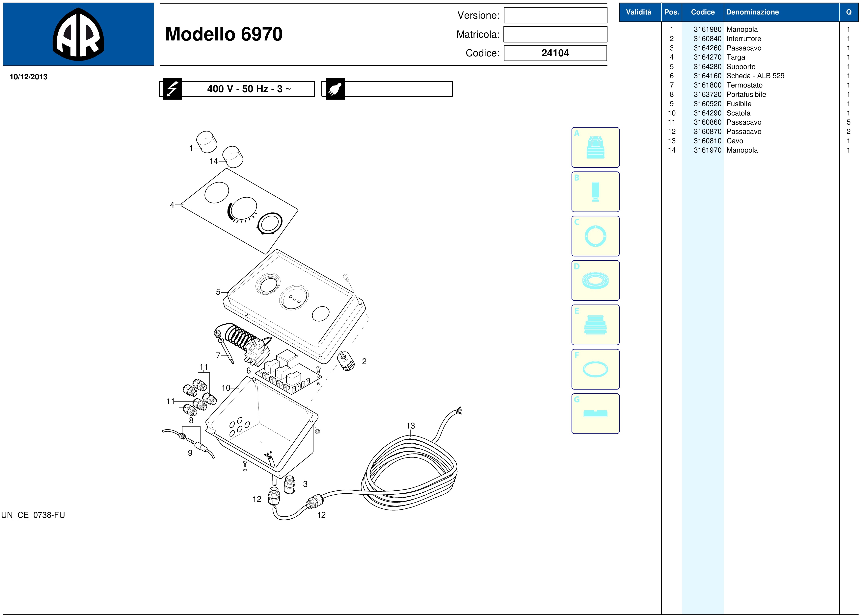Click the 400 V - 50 Hz field
Image resolution: width=861 pixels, height=616 pixels.
249,89
